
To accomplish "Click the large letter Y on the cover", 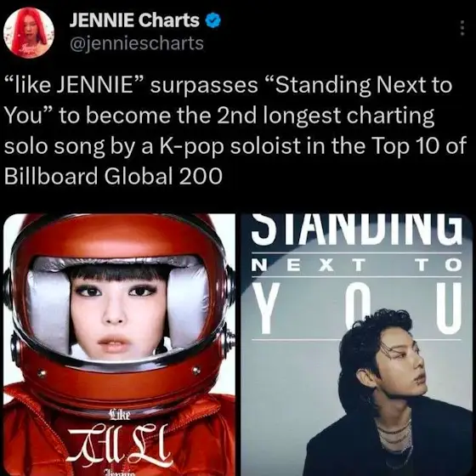I will [x=266, y=307].
